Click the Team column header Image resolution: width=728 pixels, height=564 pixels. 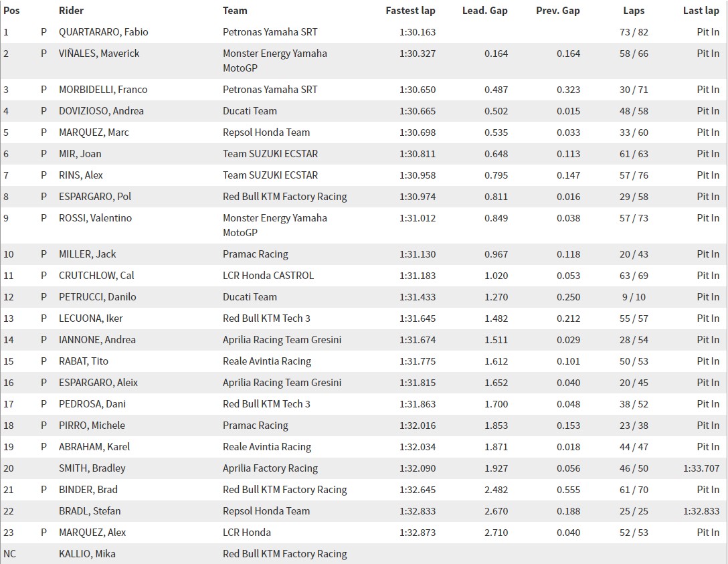[x=235, y=10]
